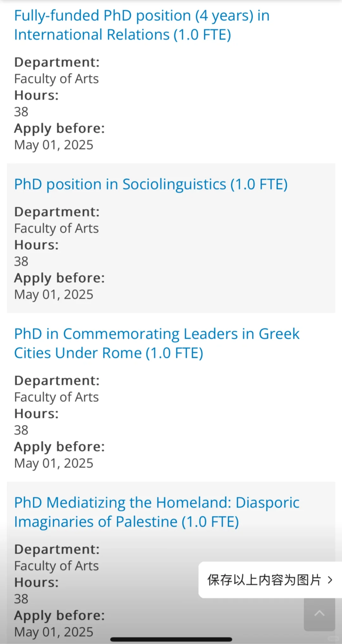Click the Apply before label in Sociolinguistics listing
The height and width of the screenshot is (644, 342).
59,278
